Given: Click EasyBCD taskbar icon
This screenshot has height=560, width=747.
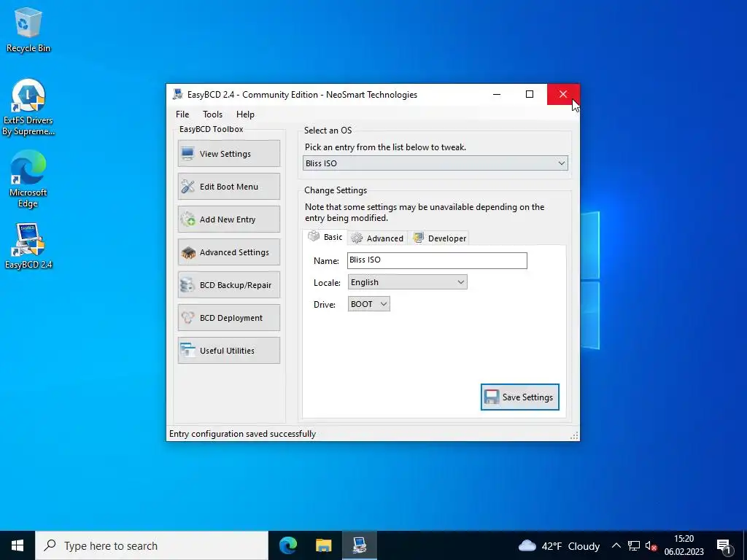Looking at the screenshot, I should pos(359,545).
